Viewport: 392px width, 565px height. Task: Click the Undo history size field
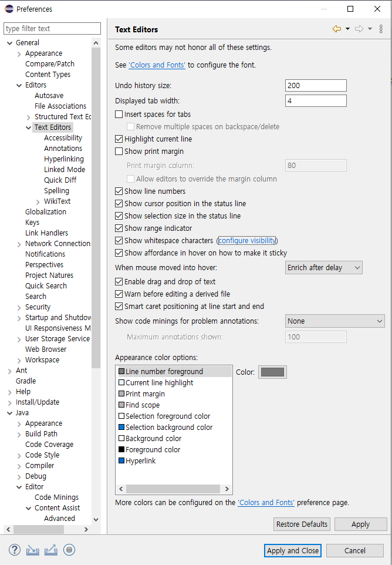click(x=316, y=85)
